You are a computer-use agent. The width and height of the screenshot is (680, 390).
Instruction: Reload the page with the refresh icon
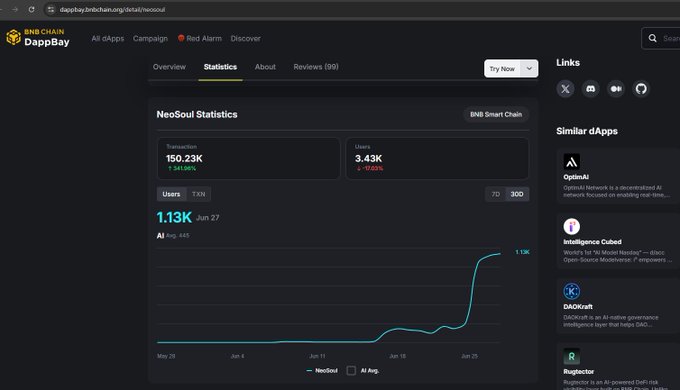click(x=31, y=9)
